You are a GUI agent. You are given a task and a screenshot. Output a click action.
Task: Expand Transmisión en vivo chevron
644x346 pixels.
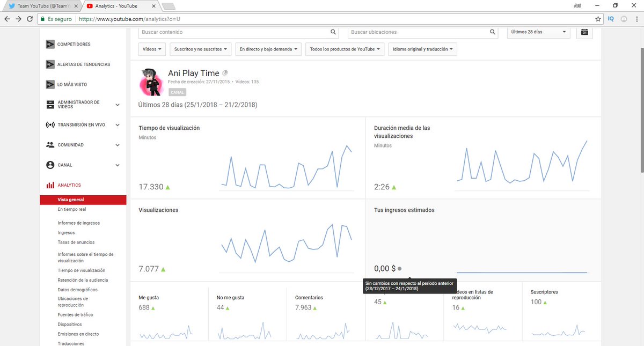pyautogui.click(x=118, y=125)
